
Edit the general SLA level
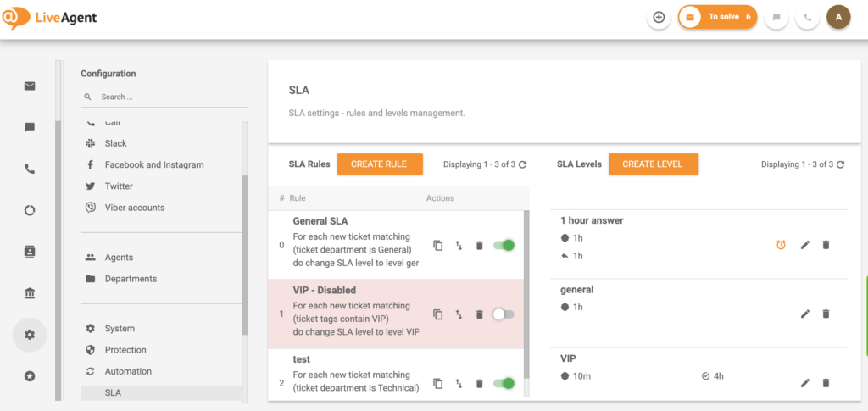point(805,314)
